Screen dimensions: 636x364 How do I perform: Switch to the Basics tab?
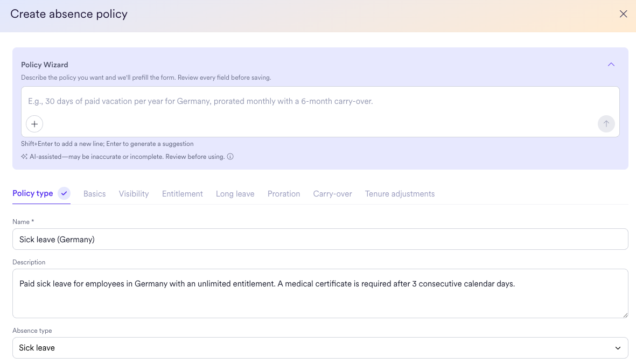[x=94, y=194]
